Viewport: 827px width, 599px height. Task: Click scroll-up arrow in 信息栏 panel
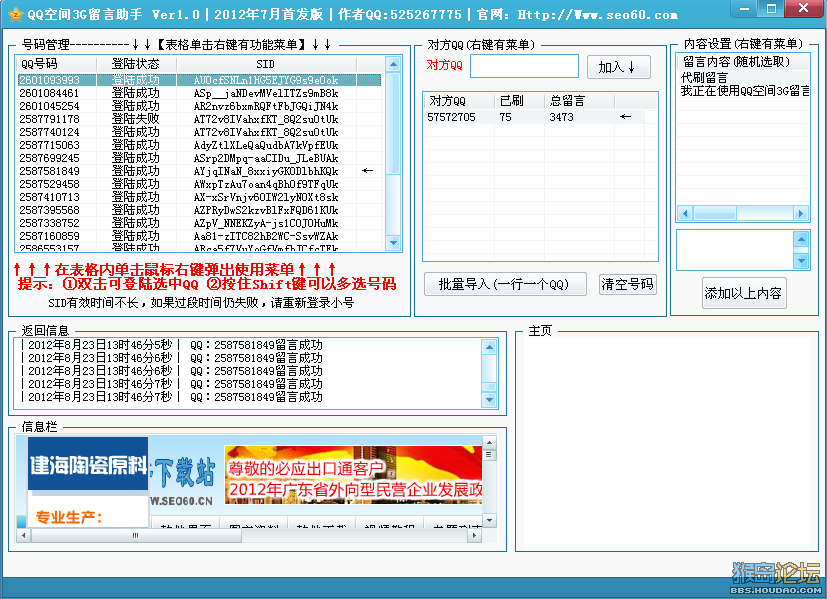click(x=489, y=442)
